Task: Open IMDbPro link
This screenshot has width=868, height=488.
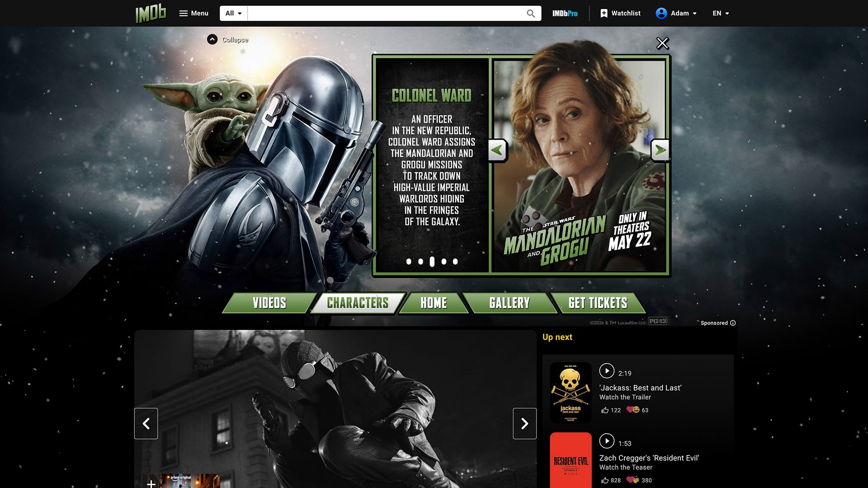Action: click(x=565, y=13)
